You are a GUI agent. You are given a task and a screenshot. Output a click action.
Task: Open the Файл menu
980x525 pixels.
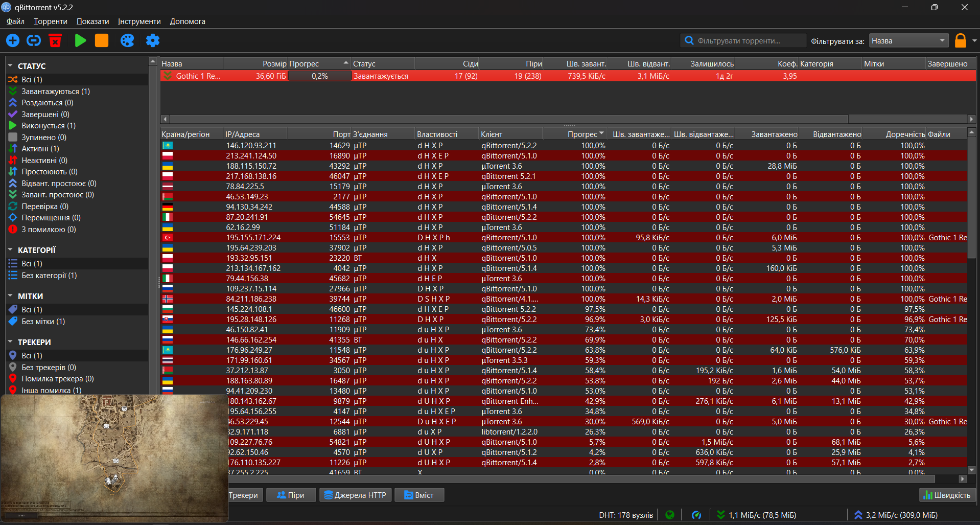pyautogui.click(x=15, y=21)
